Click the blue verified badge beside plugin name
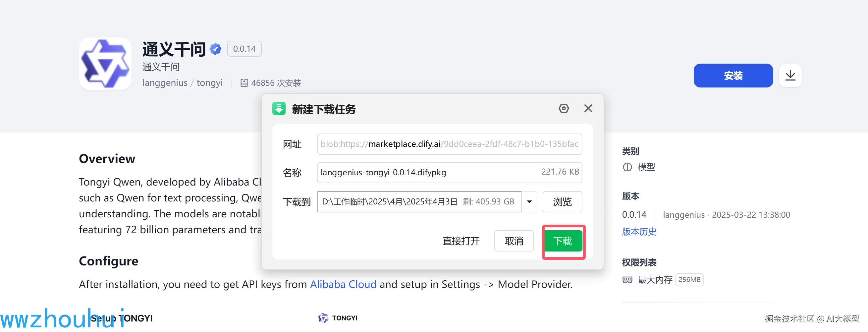 click(215, 48)
